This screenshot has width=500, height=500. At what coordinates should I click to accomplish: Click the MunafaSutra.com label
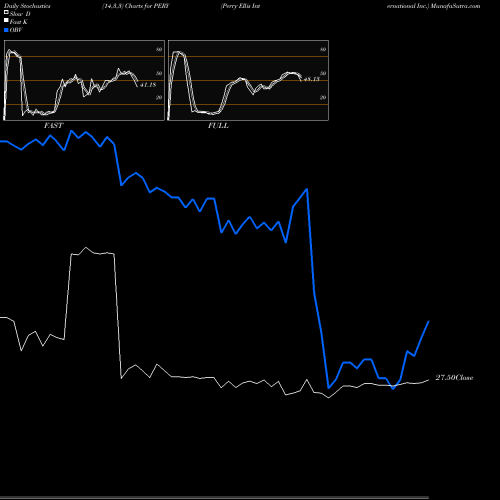(x=455, y=6)
